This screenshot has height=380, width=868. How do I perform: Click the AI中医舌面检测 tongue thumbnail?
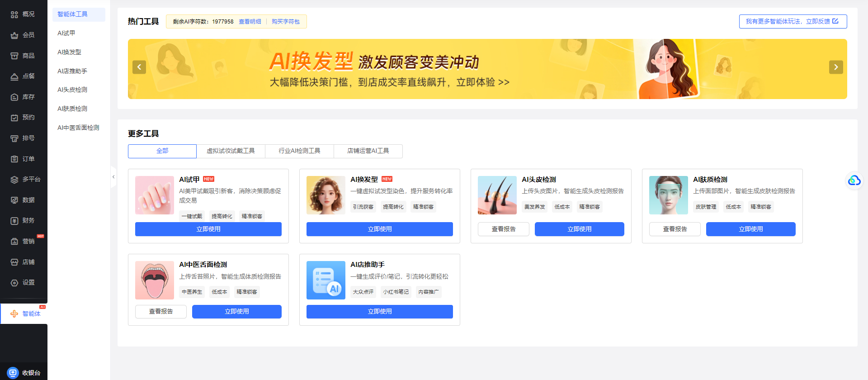click(155, 280)
